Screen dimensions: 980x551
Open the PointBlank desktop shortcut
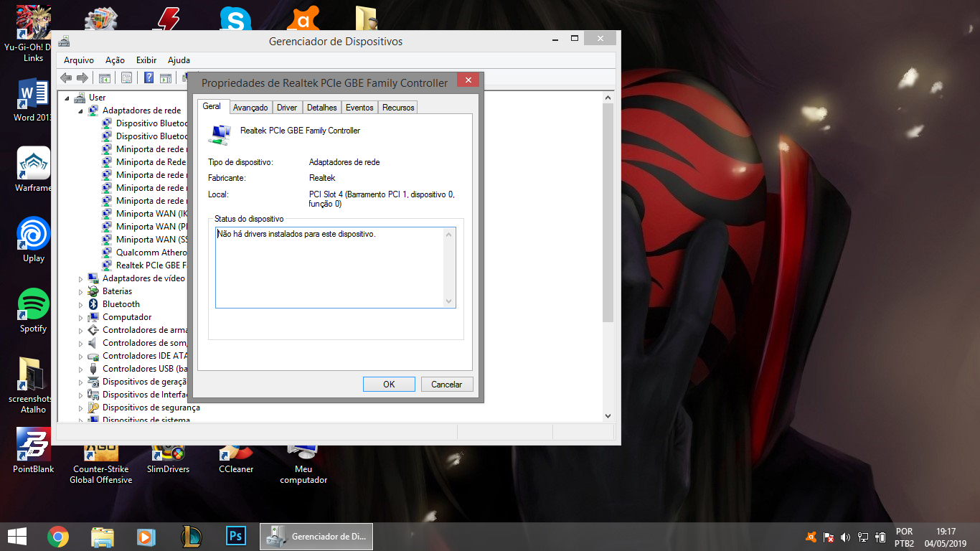pyautogui.click(x=33, y=451)
